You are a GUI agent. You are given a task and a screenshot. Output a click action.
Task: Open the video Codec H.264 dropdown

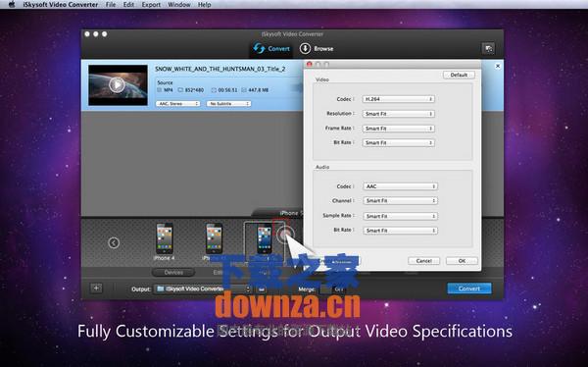point(398,99)
